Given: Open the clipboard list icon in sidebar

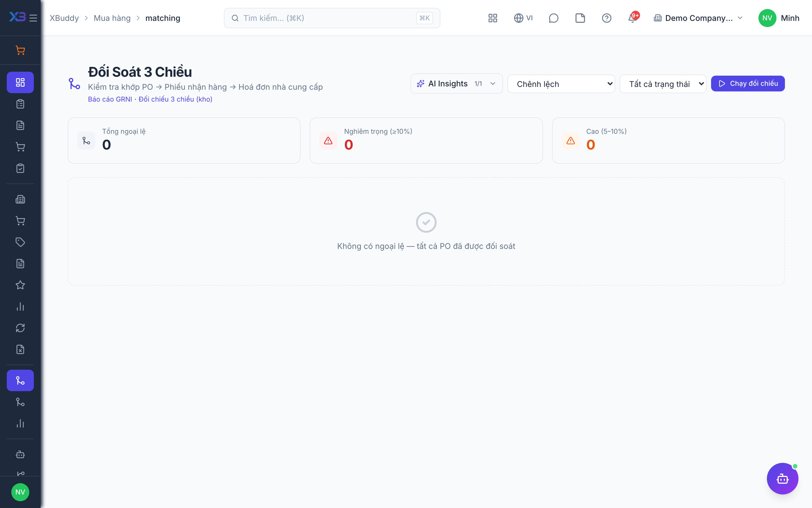Looking at the screenshot, I should pos(20,104).
